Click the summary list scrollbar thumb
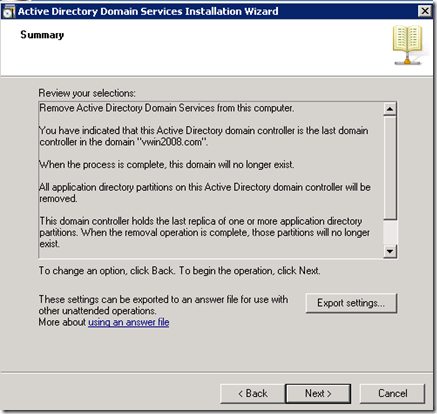The height and width of the screenshot is (414, 437). pos(390,168)
